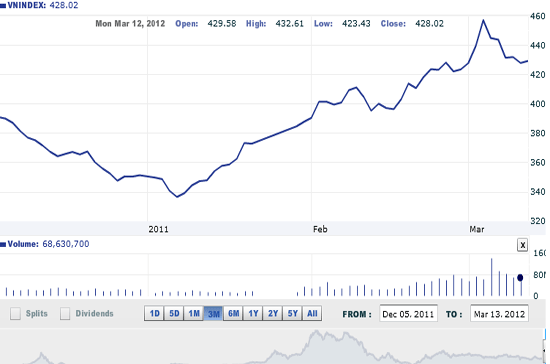Click the Feb axis label
The image size is (550, 364).
(x=320, y=229)
